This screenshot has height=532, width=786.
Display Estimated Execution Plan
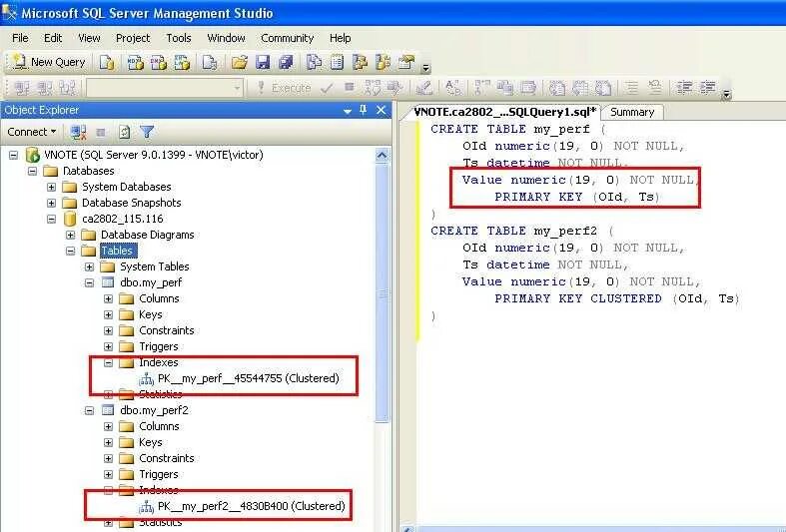pos(373,88)
